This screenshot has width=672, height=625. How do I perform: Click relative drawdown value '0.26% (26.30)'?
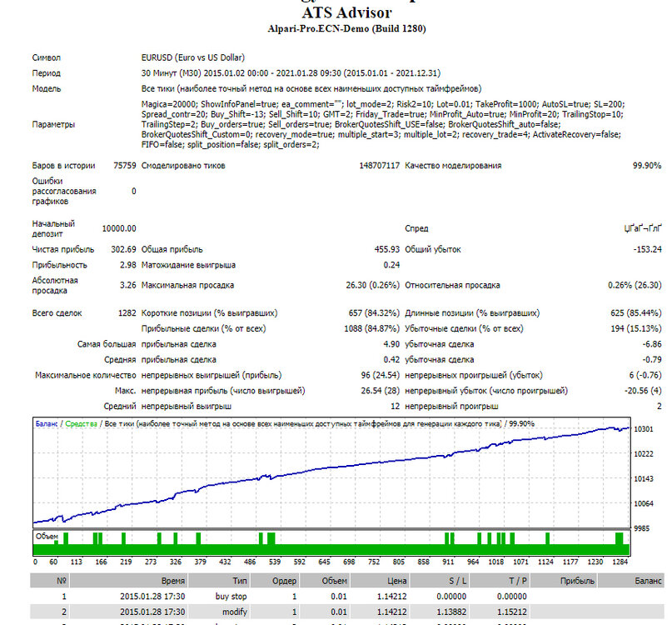[x=635, y=285]
